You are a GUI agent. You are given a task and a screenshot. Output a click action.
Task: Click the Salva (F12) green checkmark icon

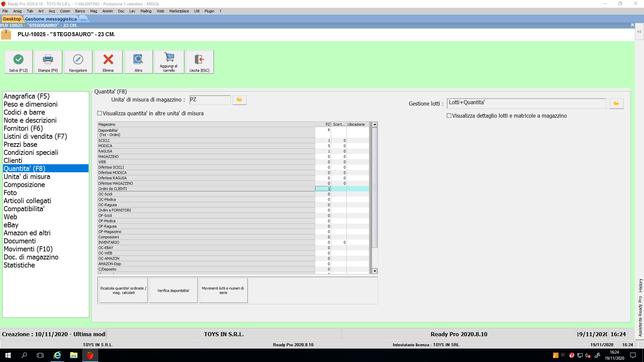pos(18,60)
